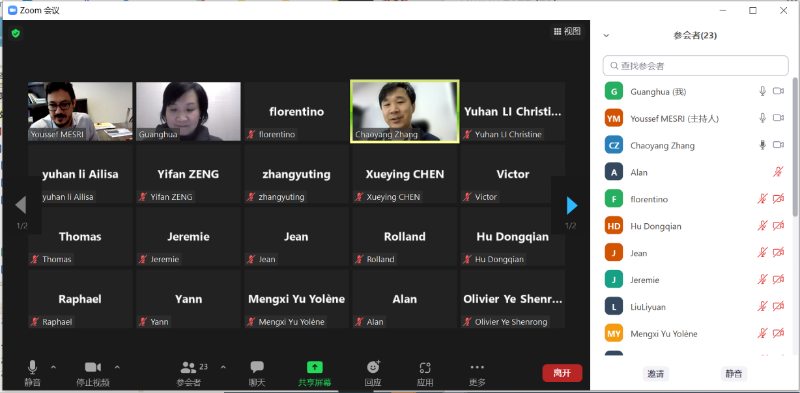Select Guanghua video thumbnail
This screenshot has width=800, height=393.
pyautogui.click(x=188, y=111)
